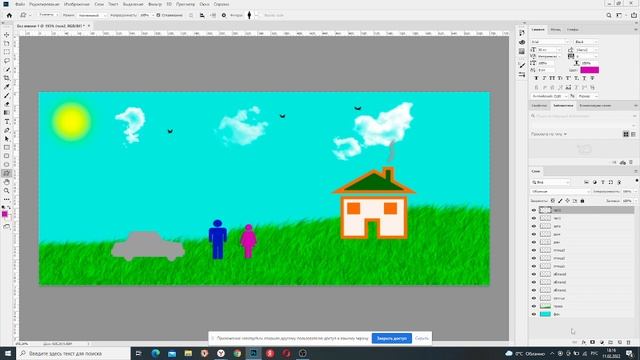Open the Окно menu
This screenshot has height=360, width=640.
click(x=204, y=4)
